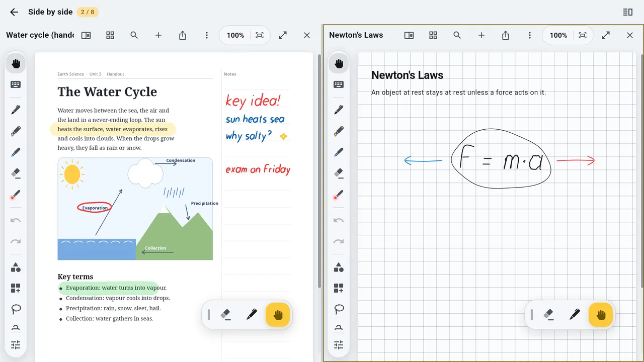644x362 pixels.
Task: Toggle hand mode in right floating toolbar
Action: point(601,315)
